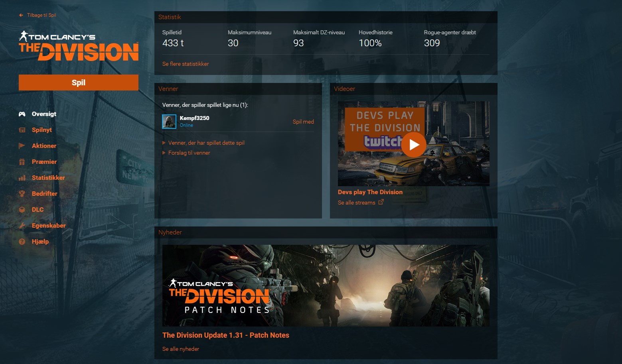Click the Bedrifter trophy icon

pos(22,194)
